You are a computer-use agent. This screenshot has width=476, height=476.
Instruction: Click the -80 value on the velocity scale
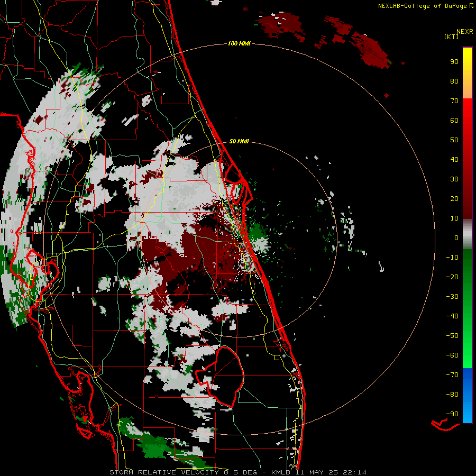click(452, 395)
